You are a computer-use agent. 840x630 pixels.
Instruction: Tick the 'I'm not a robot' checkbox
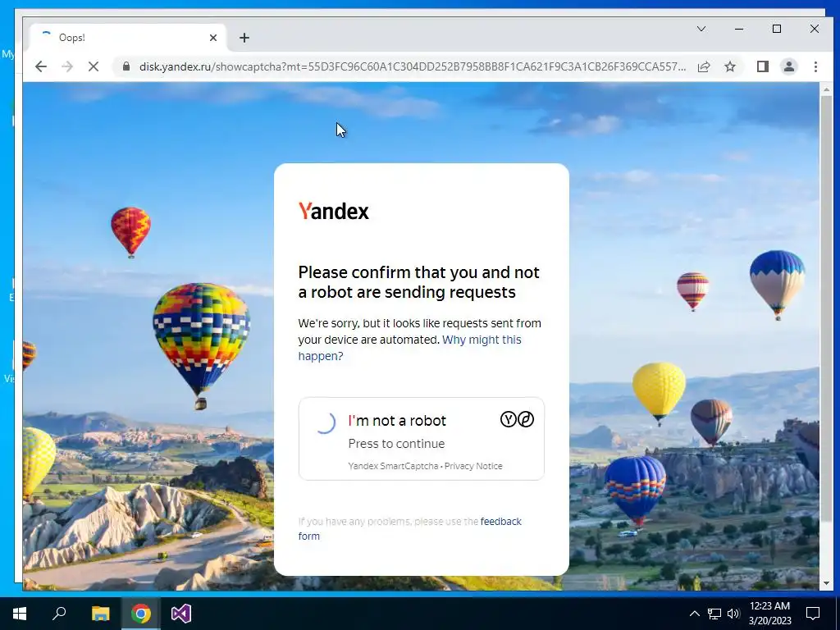(325, 422)
